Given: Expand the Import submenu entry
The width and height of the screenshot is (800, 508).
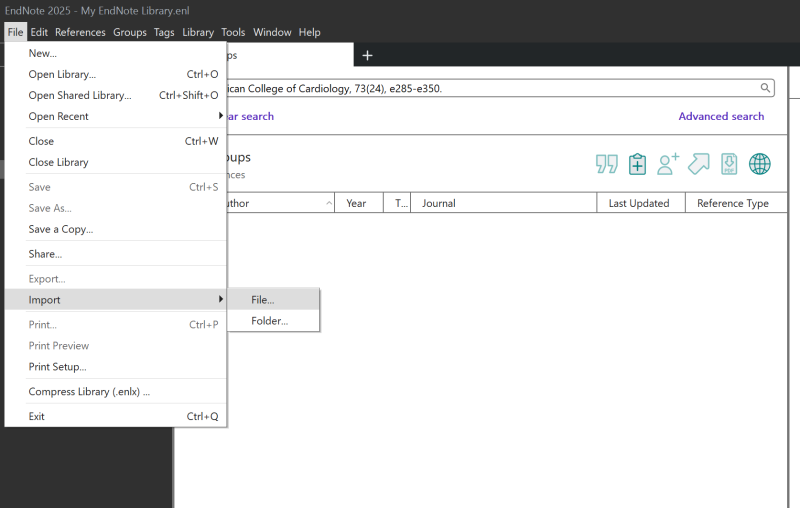Looking at the screenshot, I should pyautogui.click(x=116, y=300).
